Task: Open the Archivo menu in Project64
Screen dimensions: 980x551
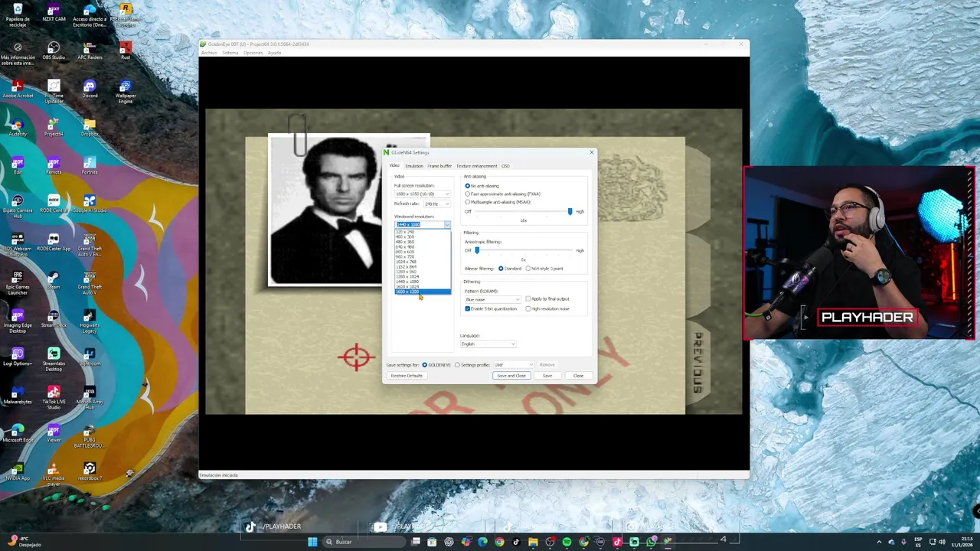Action: [209, 53]
